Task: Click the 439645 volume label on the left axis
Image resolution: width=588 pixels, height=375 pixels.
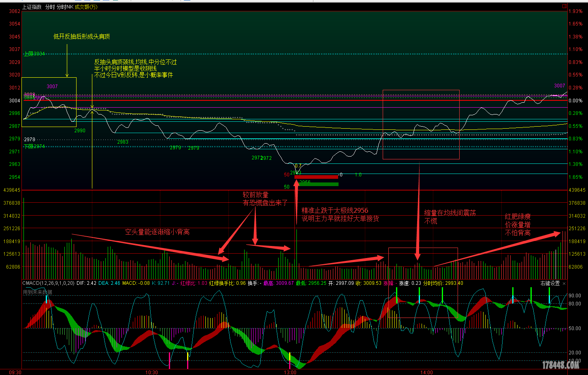Action: [x=12, y=190]
